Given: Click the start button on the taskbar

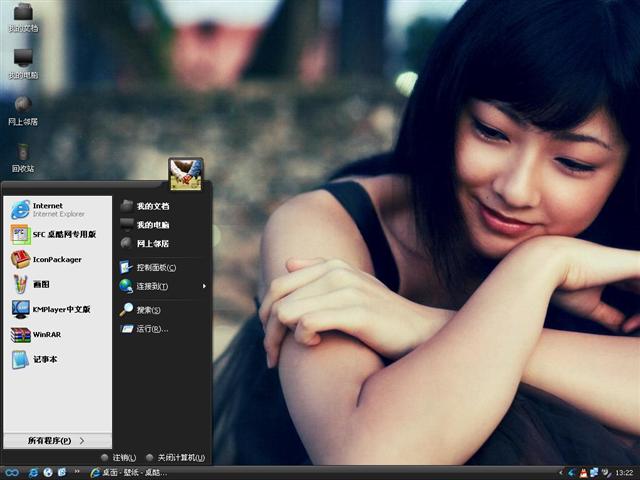Looking at the screenshot, I should 12,472.
